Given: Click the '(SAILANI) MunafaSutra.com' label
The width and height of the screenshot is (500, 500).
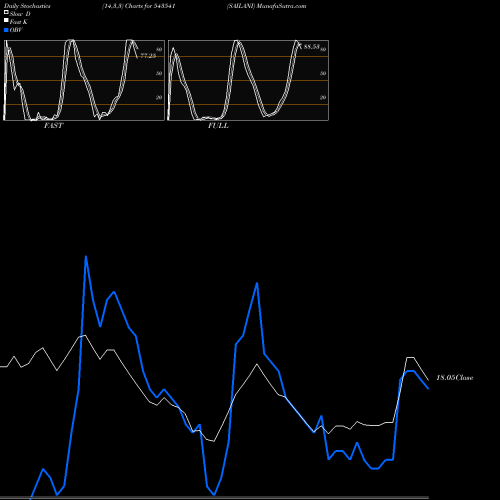Looking at the screenshot, I should click(266, 6).
